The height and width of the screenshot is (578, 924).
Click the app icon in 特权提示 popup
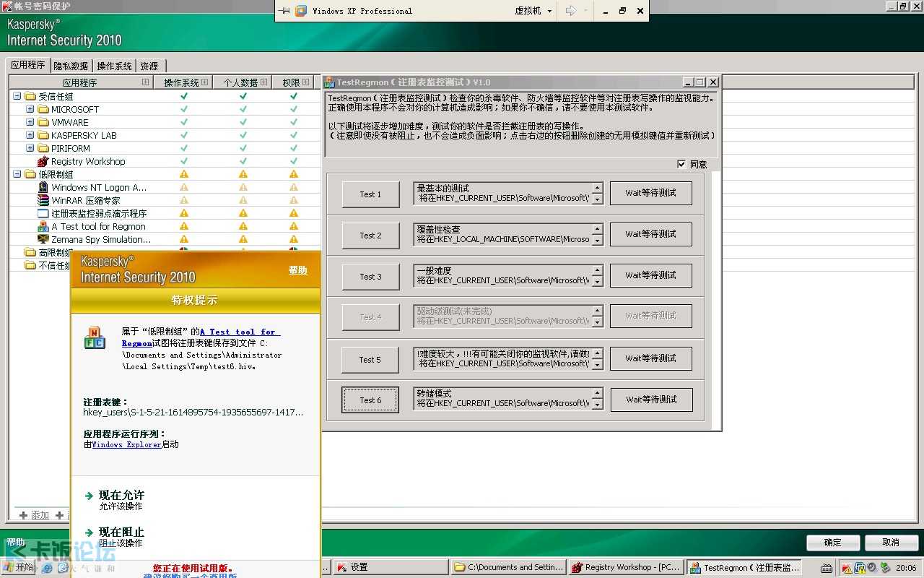point(95,337)
